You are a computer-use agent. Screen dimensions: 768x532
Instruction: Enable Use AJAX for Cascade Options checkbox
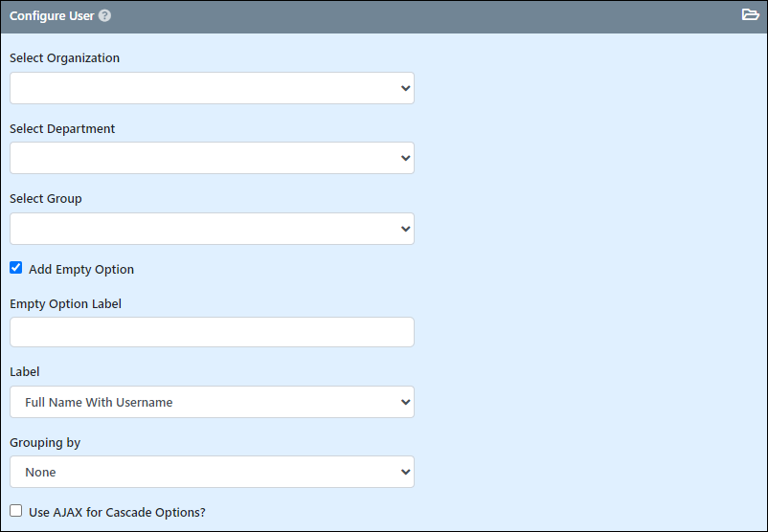(15, 511)
